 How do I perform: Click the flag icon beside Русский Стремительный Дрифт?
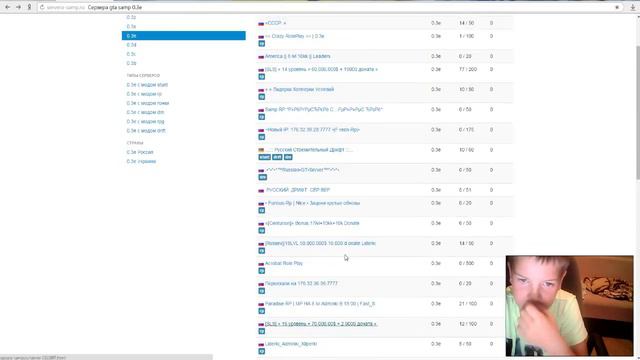click(261, 150)
